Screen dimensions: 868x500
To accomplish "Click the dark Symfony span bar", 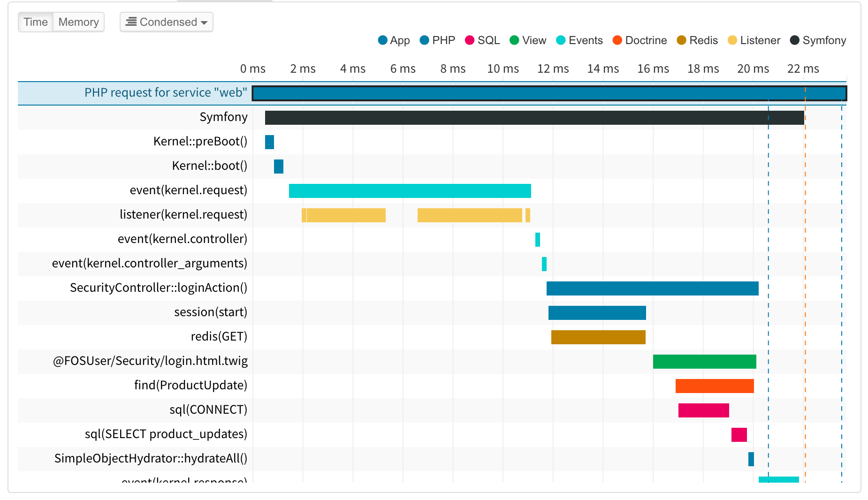I will (534, 118).
